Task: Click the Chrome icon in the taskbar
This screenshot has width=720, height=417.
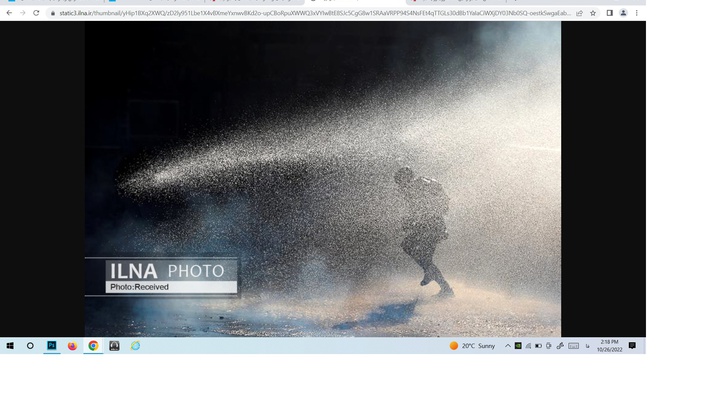Action: [93, 346]
